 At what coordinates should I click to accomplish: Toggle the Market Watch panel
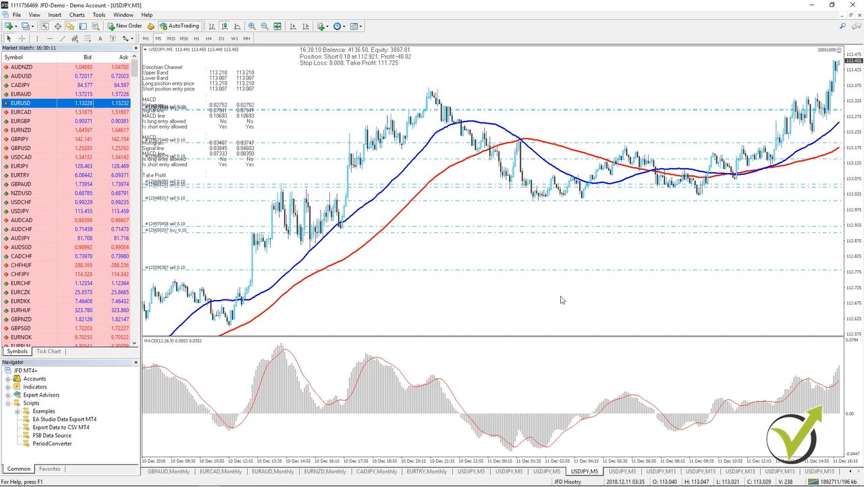(44, 26)
